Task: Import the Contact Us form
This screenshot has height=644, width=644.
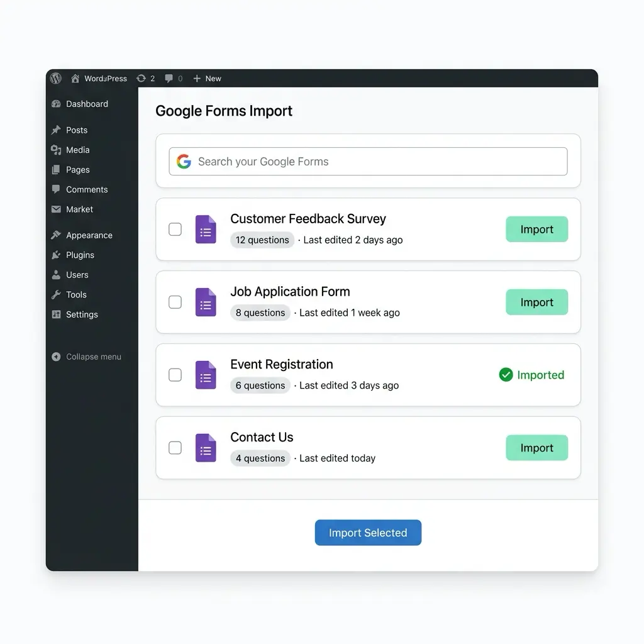Action: pos(537,447)
